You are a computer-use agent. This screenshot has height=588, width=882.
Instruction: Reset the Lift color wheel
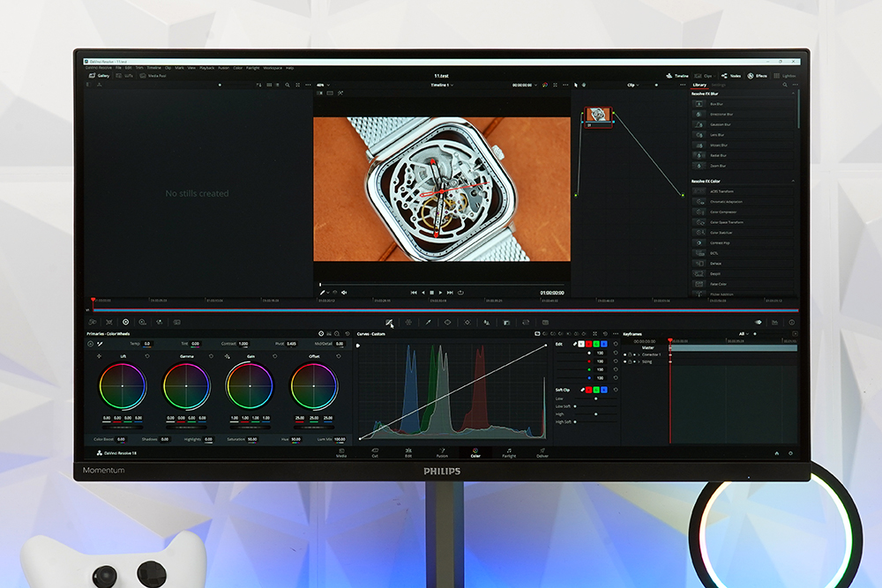click(x=147, y=356)
